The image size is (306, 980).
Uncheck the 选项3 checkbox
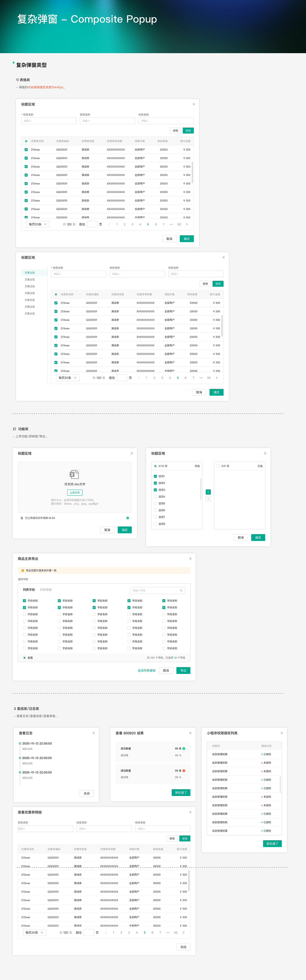(155, 490)
